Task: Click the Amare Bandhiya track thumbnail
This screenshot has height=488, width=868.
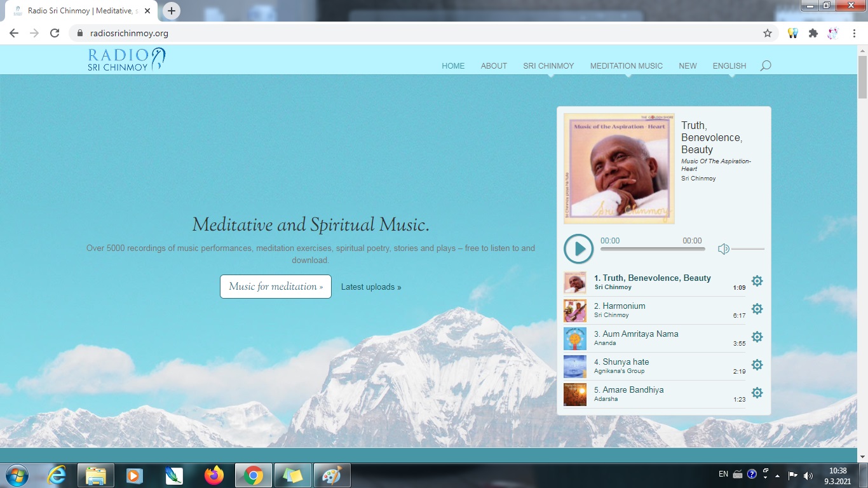Action: [575, 395]
